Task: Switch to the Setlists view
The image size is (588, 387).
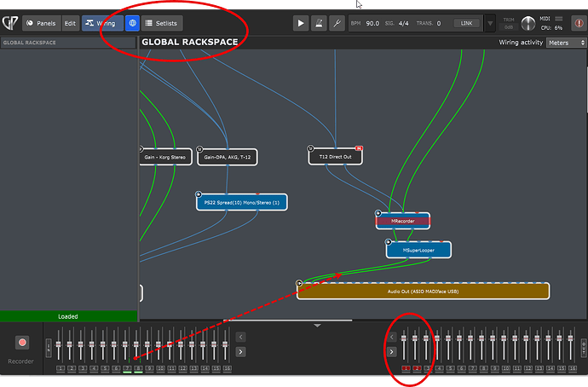Action: click(162, 23)
